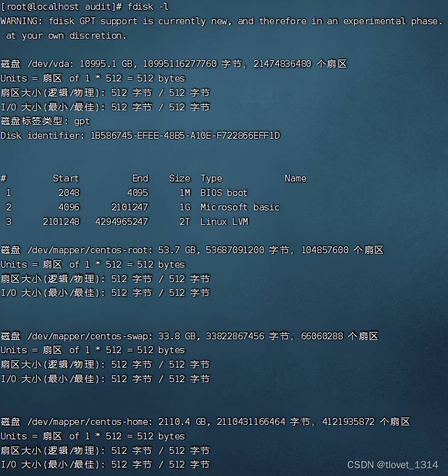Click partition type 'BIOS boot'
The width and height of the screenshot is (448, 476).
point(224,192)
